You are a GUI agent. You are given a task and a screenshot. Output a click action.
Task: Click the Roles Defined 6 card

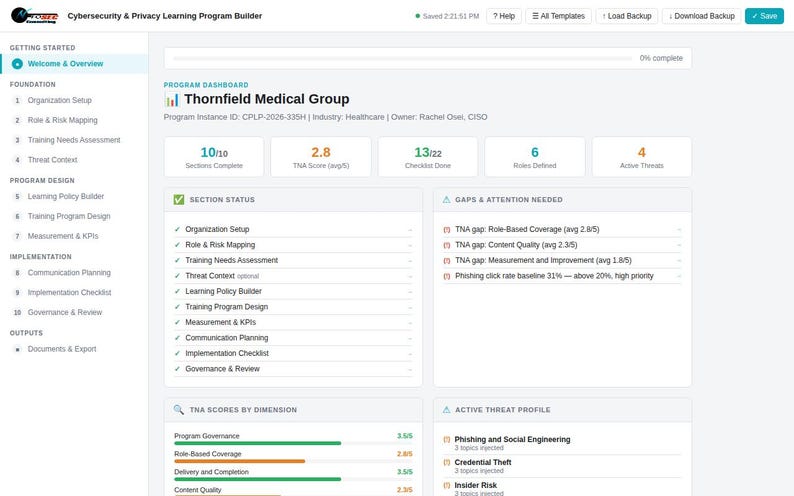click(535, 157)
